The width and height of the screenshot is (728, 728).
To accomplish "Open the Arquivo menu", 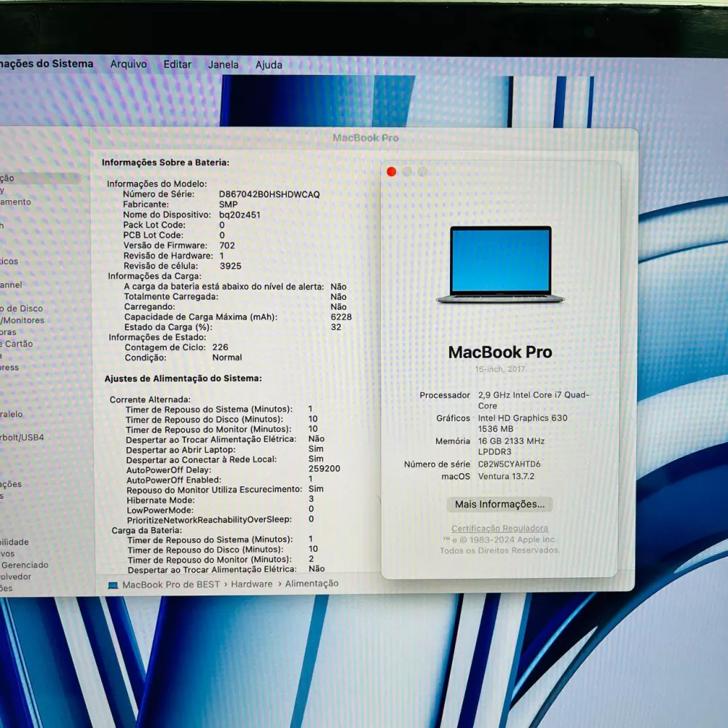I will (128, 64).
